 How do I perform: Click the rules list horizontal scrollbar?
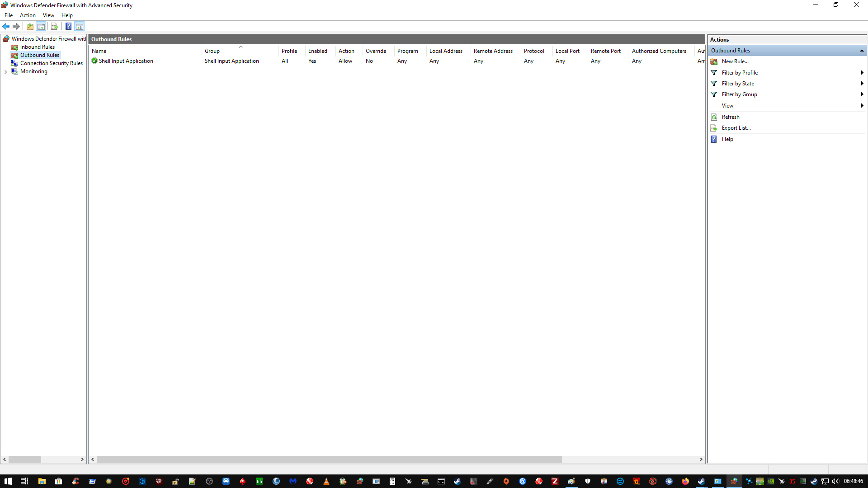(x=329, y=459)
